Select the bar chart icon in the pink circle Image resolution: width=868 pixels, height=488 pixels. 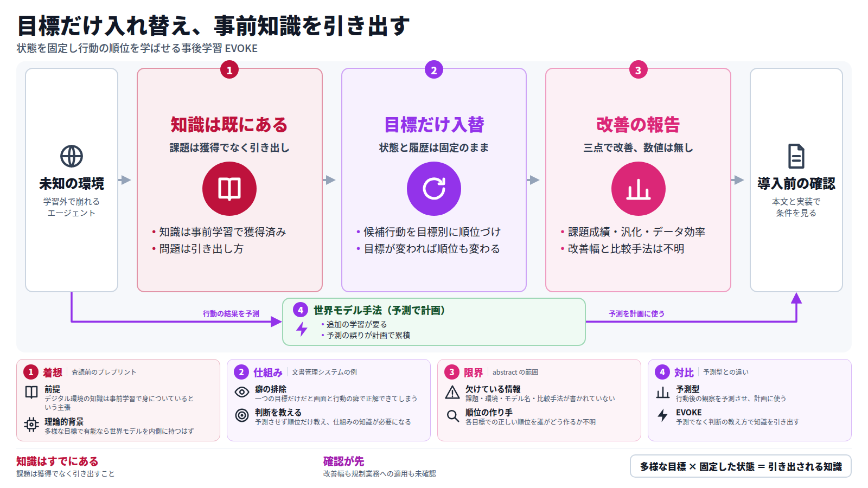pos(639,189)
